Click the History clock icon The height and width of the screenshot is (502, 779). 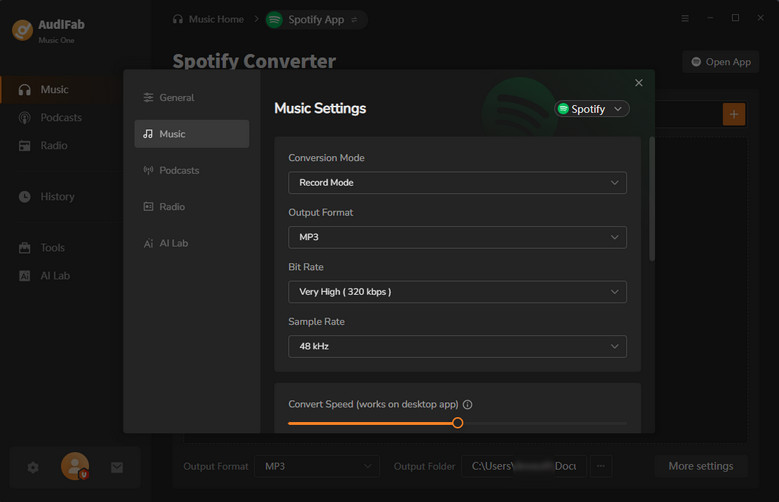(x=24, y=197)
